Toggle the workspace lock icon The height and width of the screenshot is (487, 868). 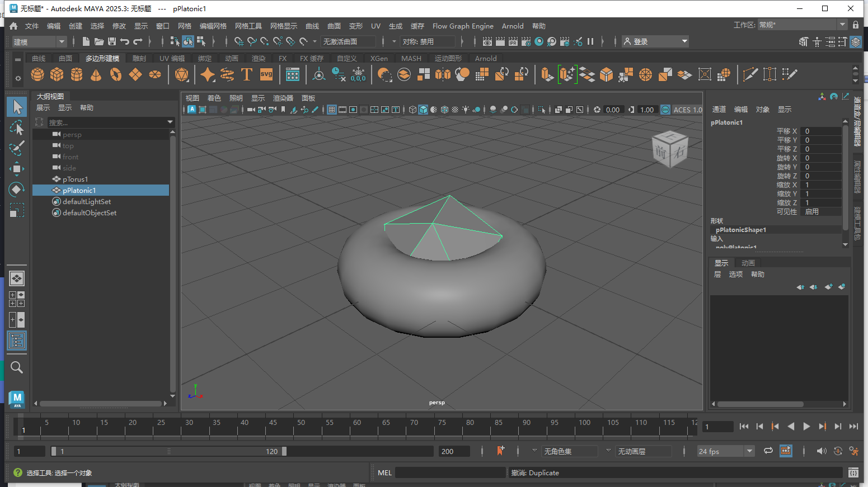click(856, 25)
